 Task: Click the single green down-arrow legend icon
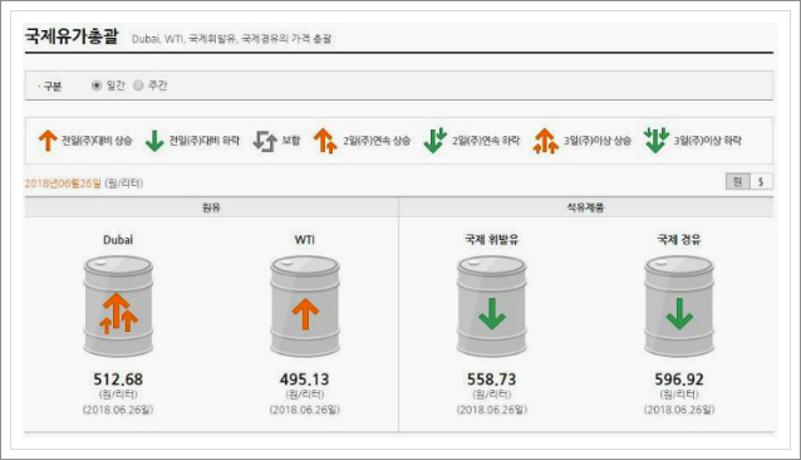[154, 141]
